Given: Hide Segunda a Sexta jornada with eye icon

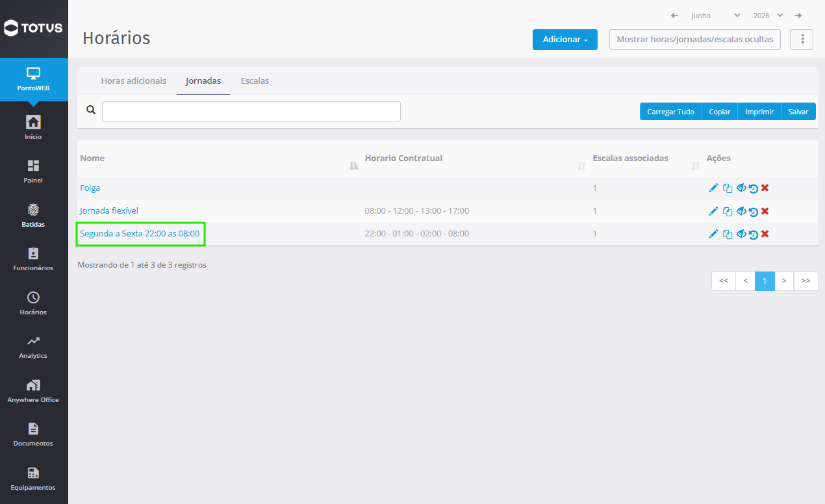Looking at the screenshot, I should (741, 234).
